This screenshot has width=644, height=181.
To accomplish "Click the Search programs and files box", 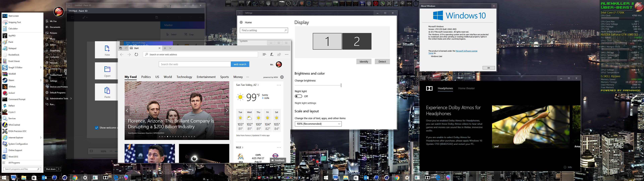I will tap(22, 169).
